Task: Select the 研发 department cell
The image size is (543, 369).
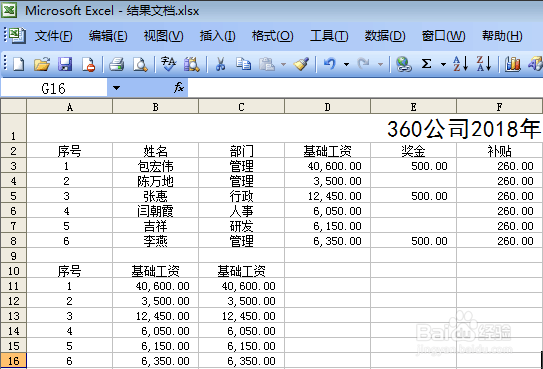Action: coord(241,226)
